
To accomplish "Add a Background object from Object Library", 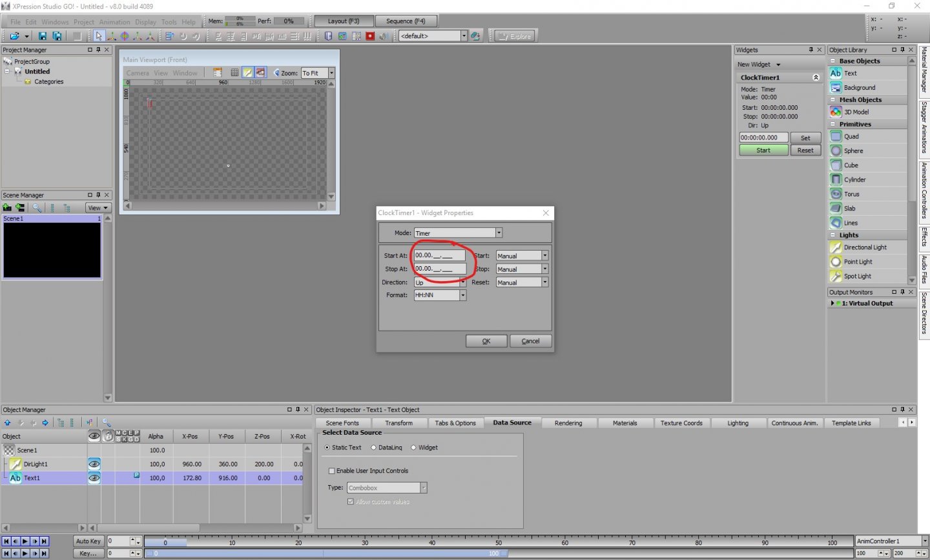I will [x=868, y=88].
